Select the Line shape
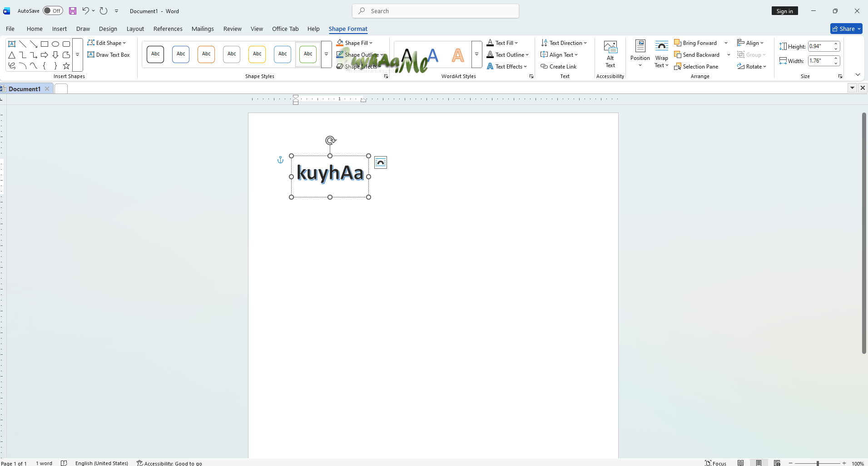The image size is (868, 466). [23, 44]
